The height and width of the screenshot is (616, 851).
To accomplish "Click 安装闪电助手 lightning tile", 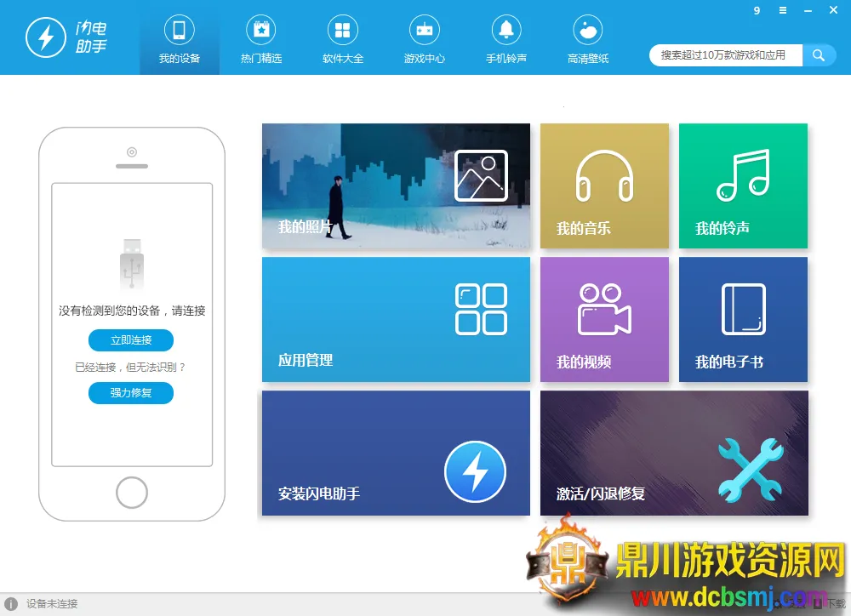I will (x=396, y=453).
